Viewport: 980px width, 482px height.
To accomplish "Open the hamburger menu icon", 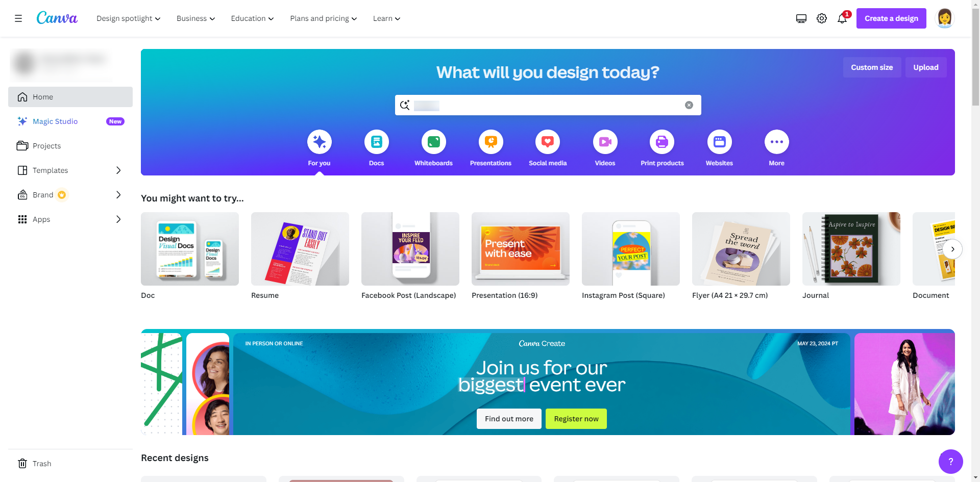I will [18, 18].
